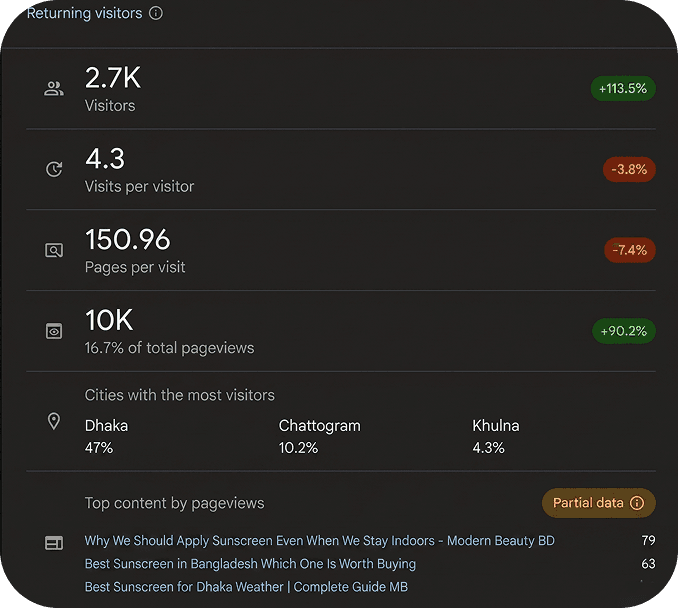The image size is (678, 608).
Task: Click the Chattogram city name
Action: tap(320, 426)
